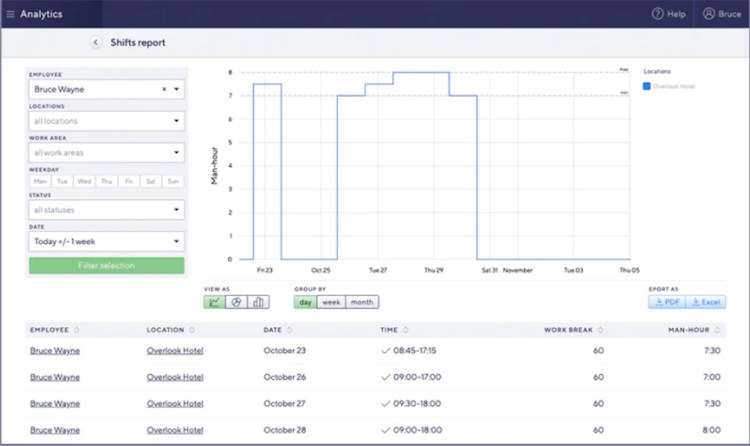750x446 pixels.
Task: Apply filters with the Filter selection button
Action: [107, 266]
